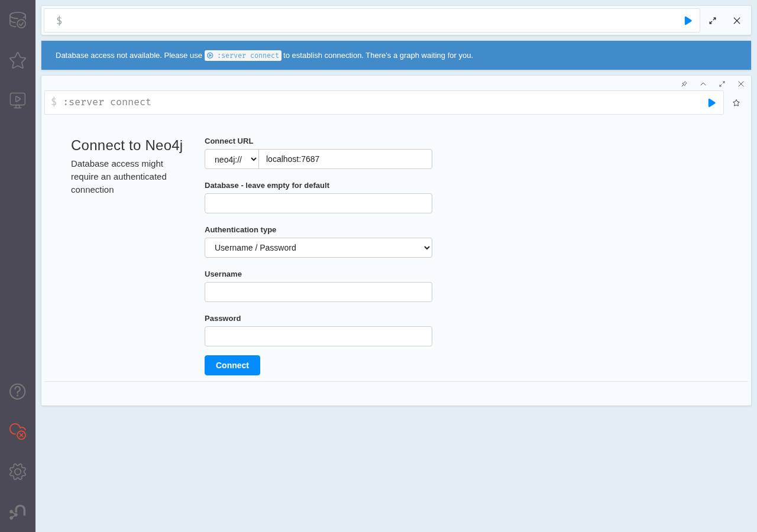Viewport: 757px width, 532px height.
Task: Click the :server connect frame command text
Action: (x=107, y=102)
